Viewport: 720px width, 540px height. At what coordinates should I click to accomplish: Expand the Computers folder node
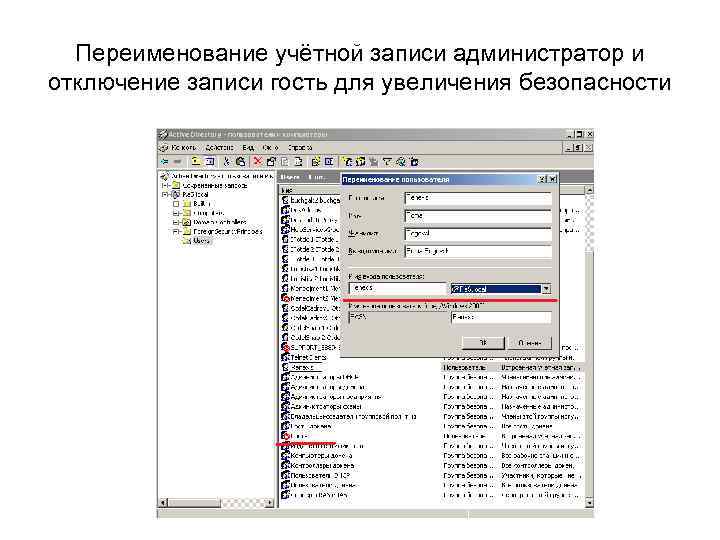(x=176, y=213)
